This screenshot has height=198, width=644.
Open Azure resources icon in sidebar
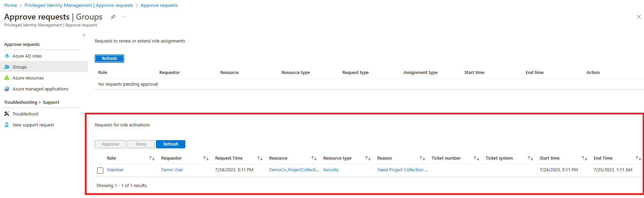(x=7, y=78)
